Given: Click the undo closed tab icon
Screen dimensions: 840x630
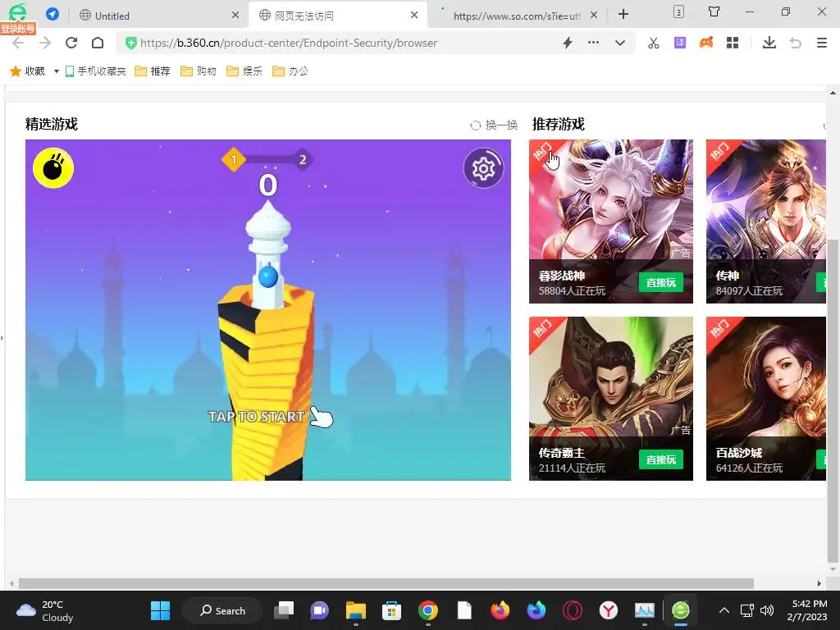Looking at the screenshot, I should pyautogui.click(x=796, y=43).
